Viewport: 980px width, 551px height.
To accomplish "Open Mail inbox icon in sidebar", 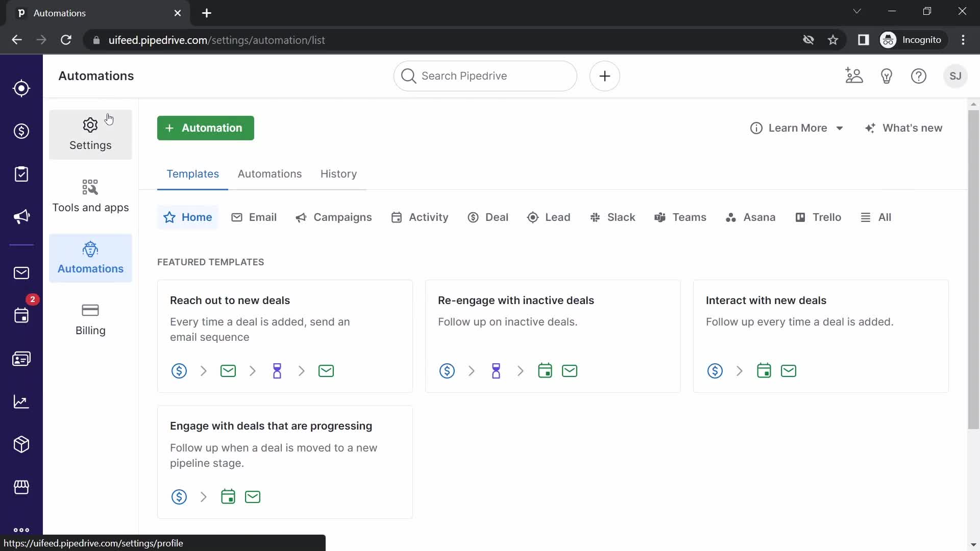I will click(x=21, y=273).
